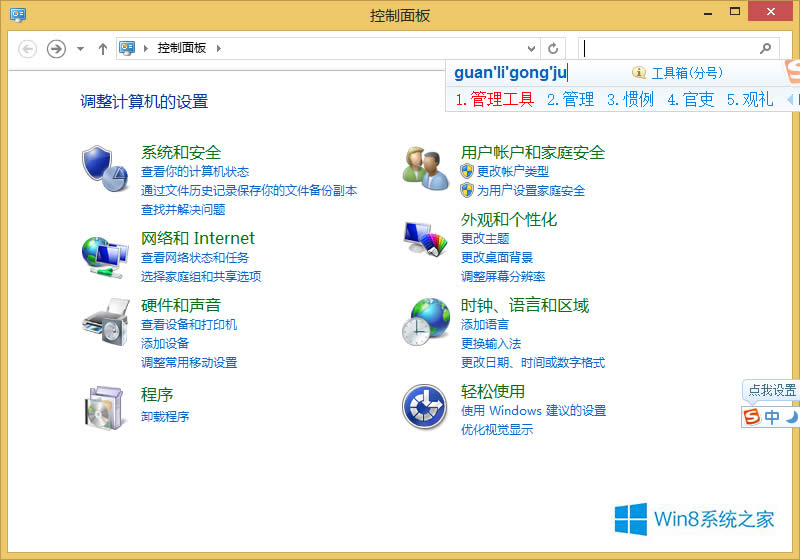Open the Hardware and Sound printer icon
The width and height of the screenshot is (800, 560).
pyautogui.click(x=106, y=323)
